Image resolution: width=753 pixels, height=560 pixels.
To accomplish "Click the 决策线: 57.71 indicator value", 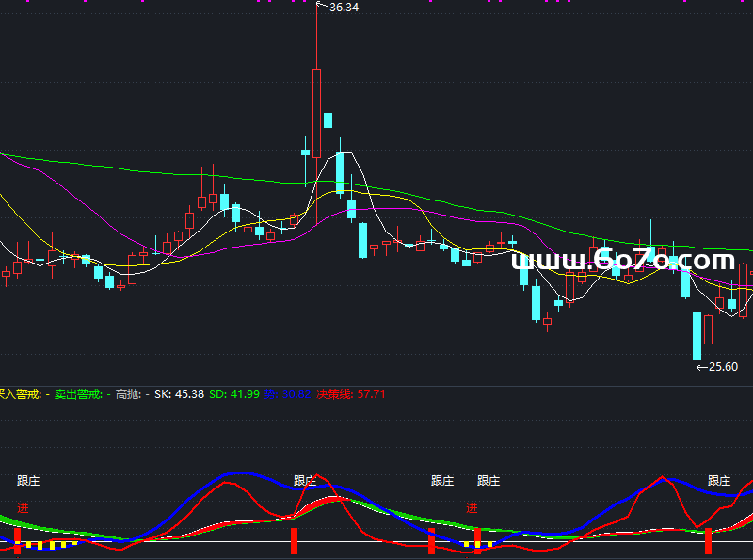I will (351, 394).
